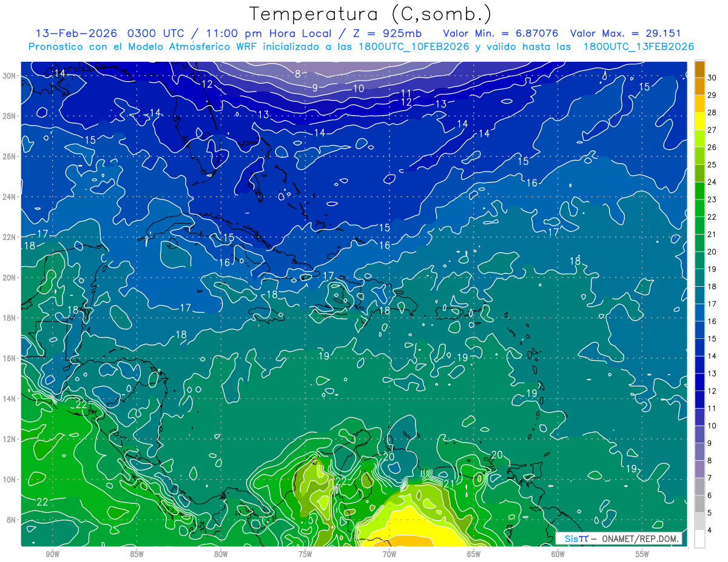Click the legend value '30' on the color bar
This screenshot has width=728, height=562.
pos(712,78)
